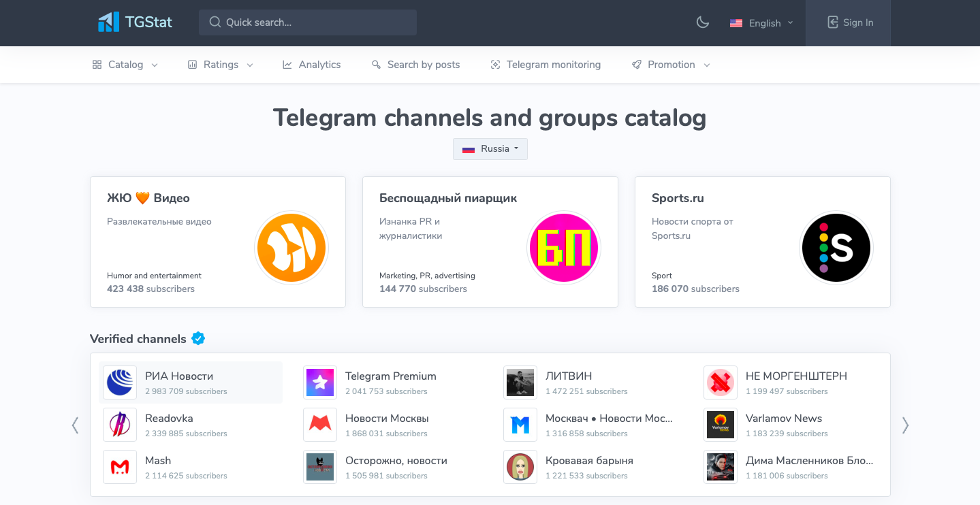Click the Кровавая барыня portrait avatar
This screenshot has height=505, width=980.
coord(520,467)
